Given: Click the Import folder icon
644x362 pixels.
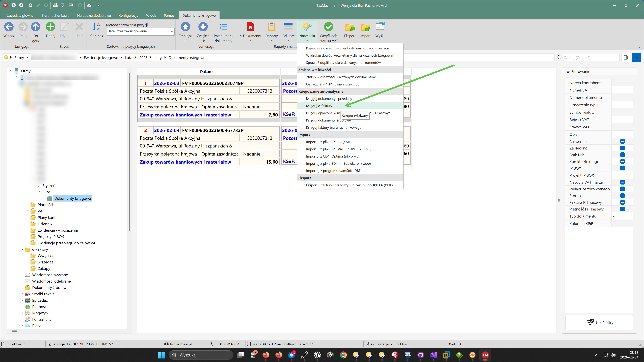Looking at the screenshot, I should (365, 27).
